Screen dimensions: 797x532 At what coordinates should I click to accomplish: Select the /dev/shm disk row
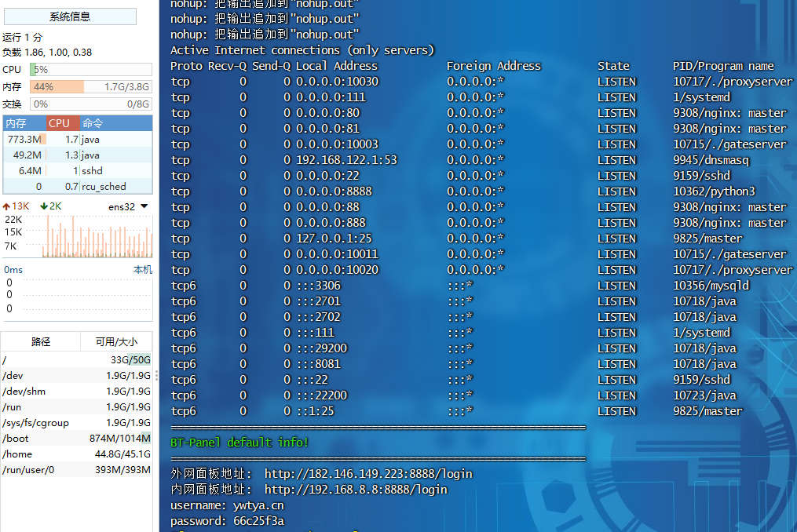[x=77, y=392]
